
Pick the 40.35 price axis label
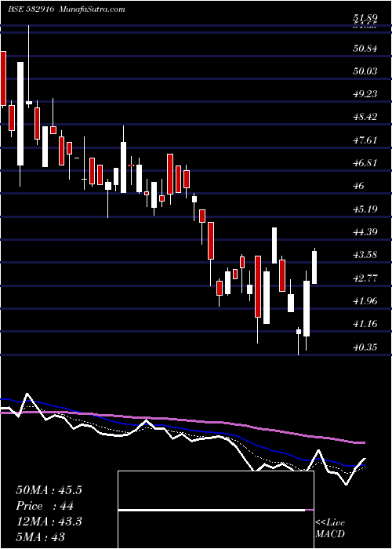365,347
